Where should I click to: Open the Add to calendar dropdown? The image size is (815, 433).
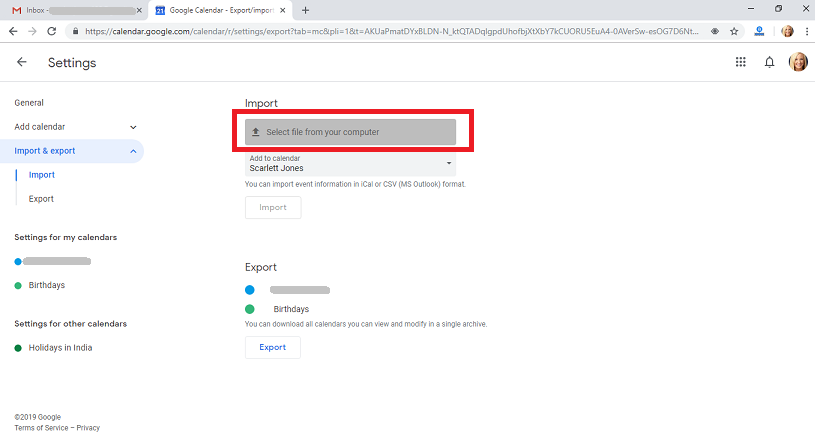point(350,164)
